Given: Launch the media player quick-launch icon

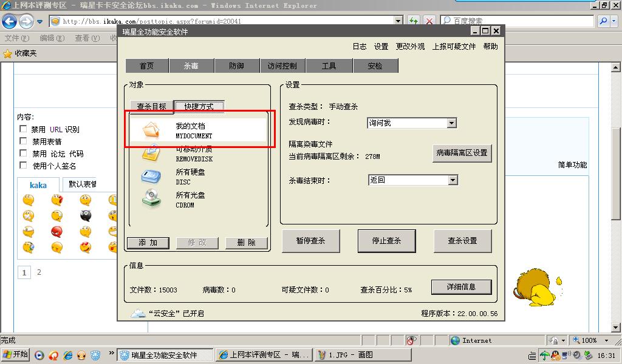Looking at the screenshot, I should pyautogui.click(x=39, y=356).
